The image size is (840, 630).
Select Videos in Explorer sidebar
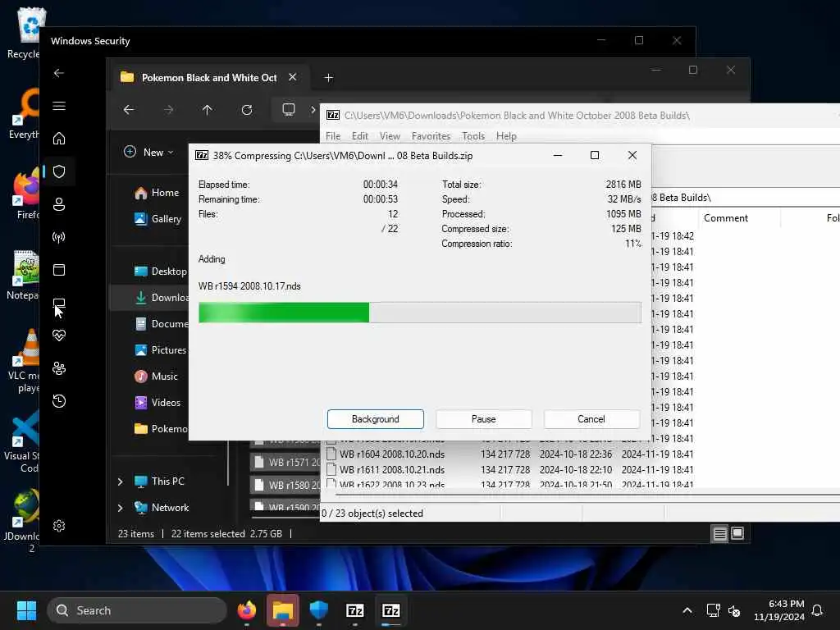(x=157, y=402)
